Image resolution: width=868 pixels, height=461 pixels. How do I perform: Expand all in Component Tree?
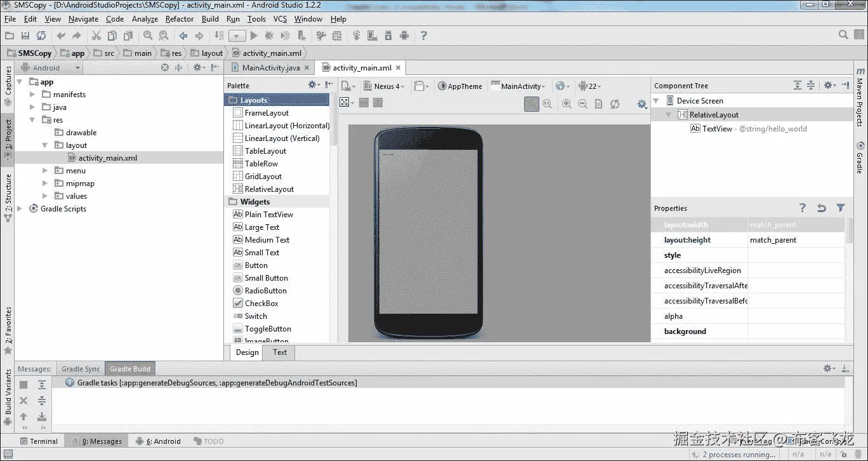pos(798,85)
